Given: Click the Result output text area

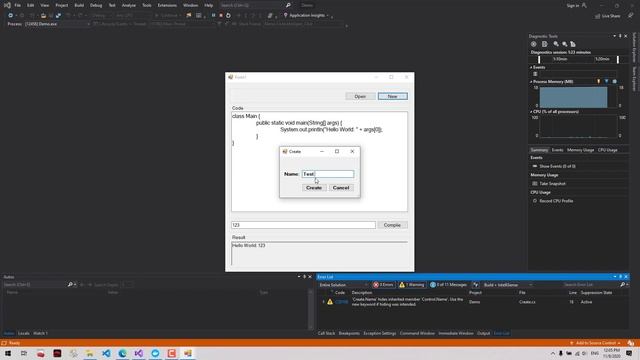Looking at the screenshot, I should click(319, 253).
